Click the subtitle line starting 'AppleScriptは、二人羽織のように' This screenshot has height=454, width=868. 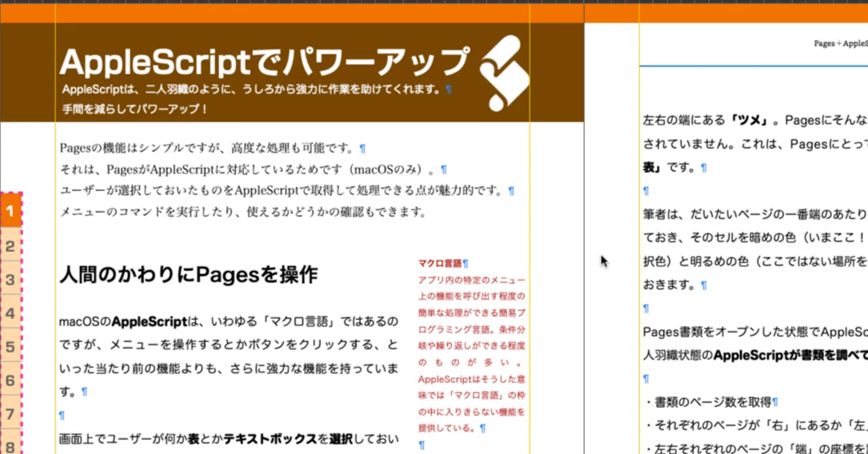click(252, 89)
